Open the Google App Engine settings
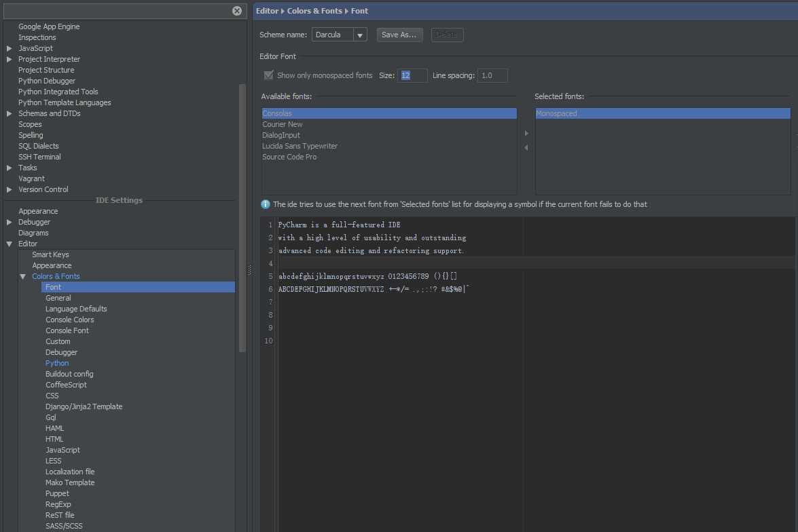This screenshot has height=532, width=798. [x=49, y=26]
